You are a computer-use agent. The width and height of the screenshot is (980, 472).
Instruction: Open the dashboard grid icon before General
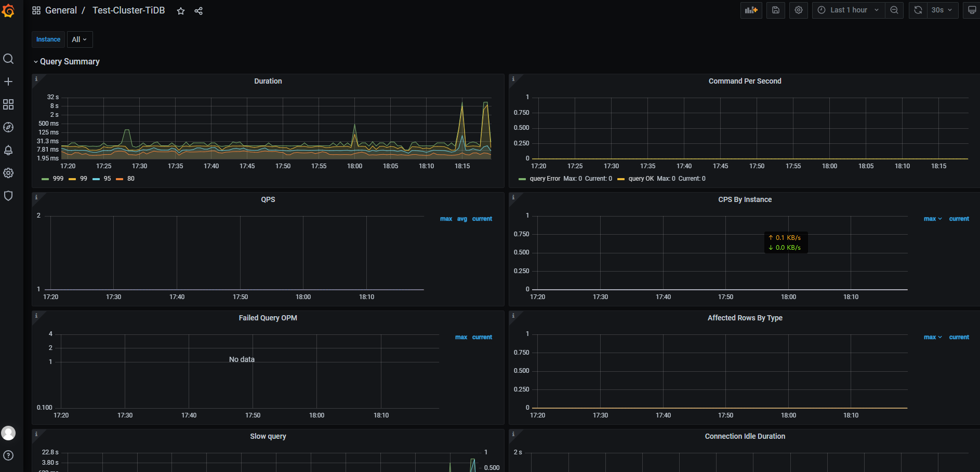coord(36,10)
